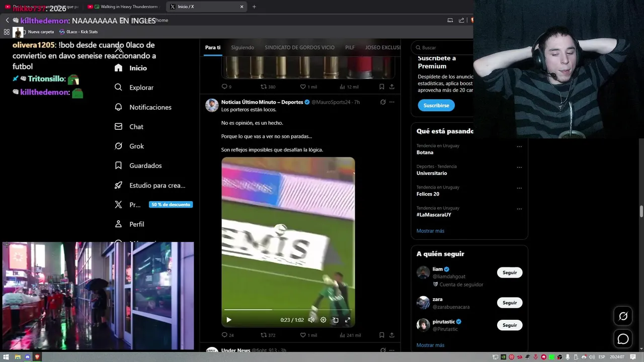Open the Felices 20 trend

(x=428, y=194)
